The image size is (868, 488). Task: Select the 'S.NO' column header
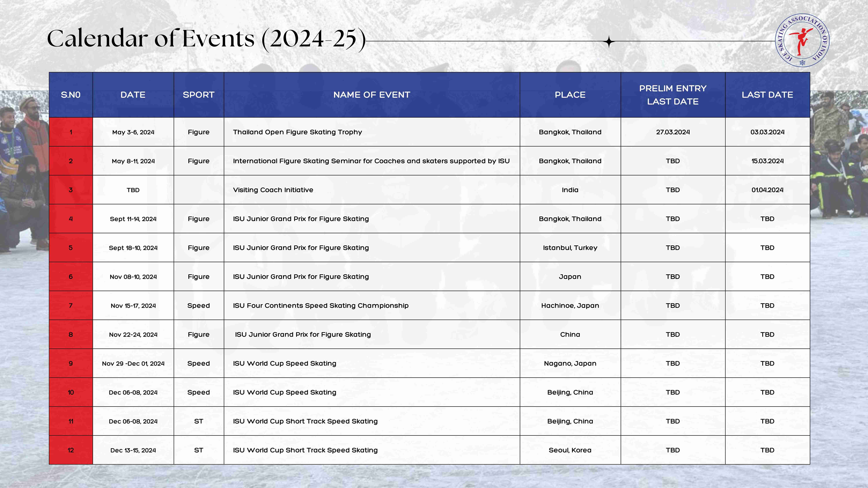pos(71,95)
